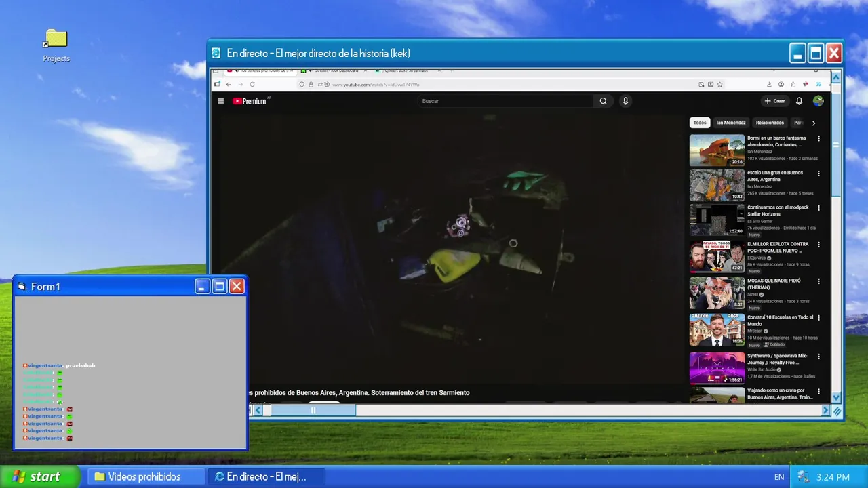Open options for 'Synthwave / Spacewave Mix' video
The height and width of the screenshot is (488, 868).
pyautogui.click(x=818, y=357)
